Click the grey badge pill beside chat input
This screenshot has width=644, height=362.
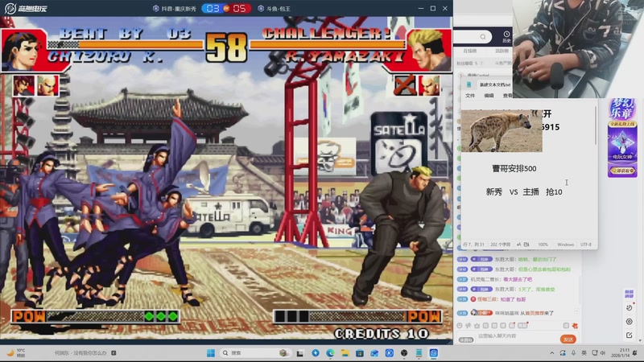(466, 339)
